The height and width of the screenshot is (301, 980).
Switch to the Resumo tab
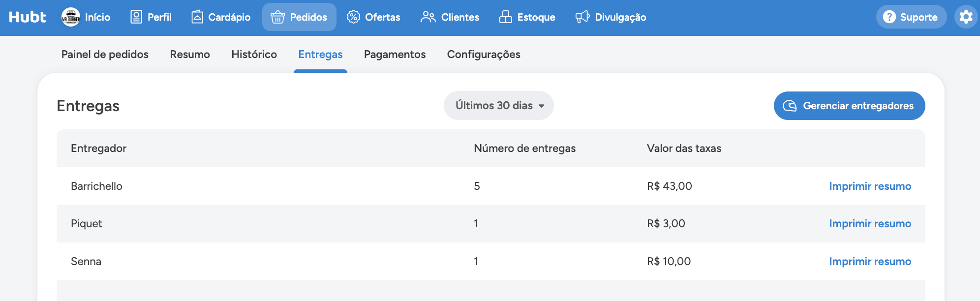pos(190,54)
